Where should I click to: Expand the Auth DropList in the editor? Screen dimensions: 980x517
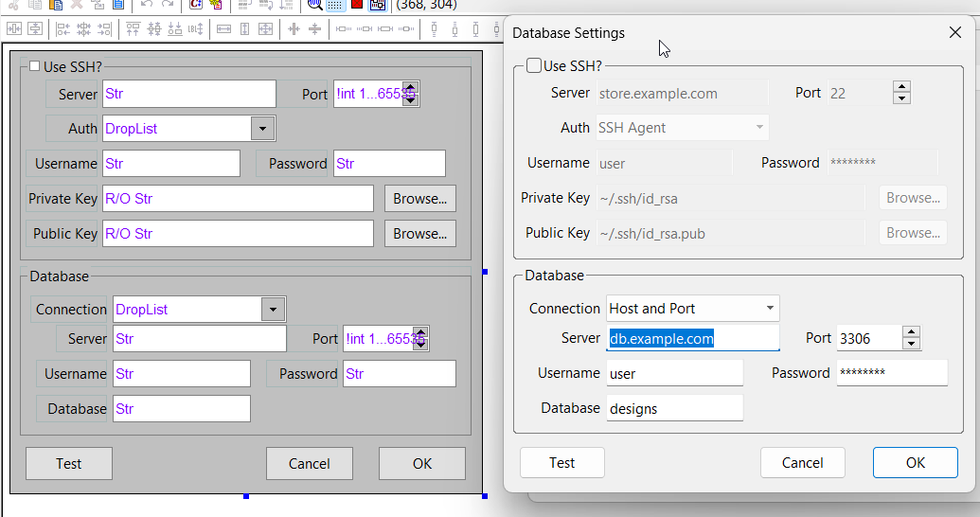(262, 129)
